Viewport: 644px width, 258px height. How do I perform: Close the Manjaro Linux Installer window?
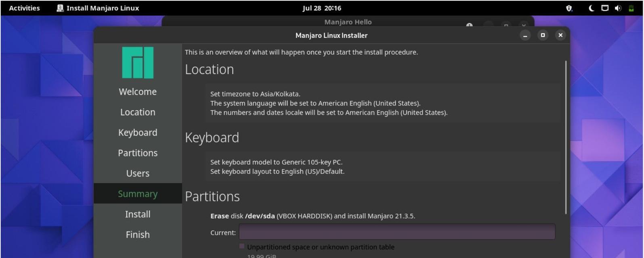560,35
